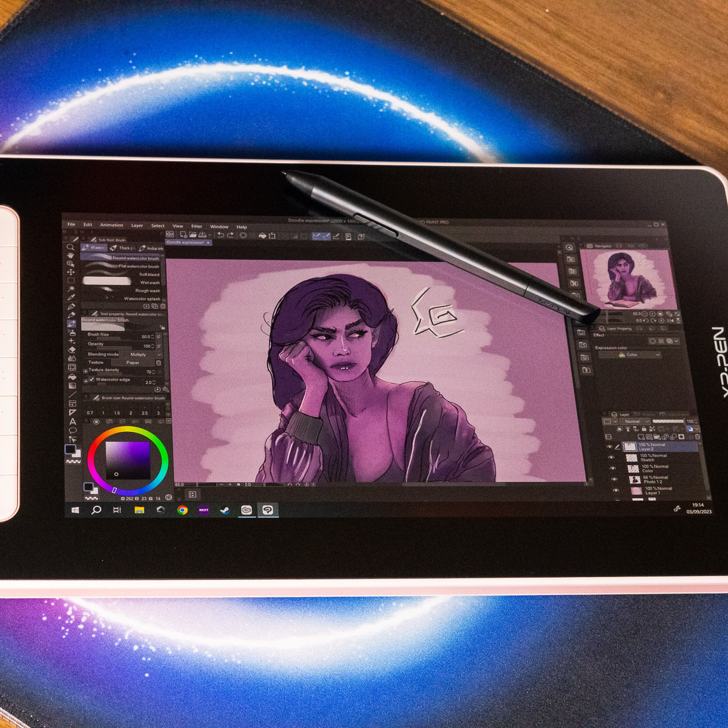728x728 pixels.
Task: Select the Auto select magic wand tool
Action: coord(71,289)
